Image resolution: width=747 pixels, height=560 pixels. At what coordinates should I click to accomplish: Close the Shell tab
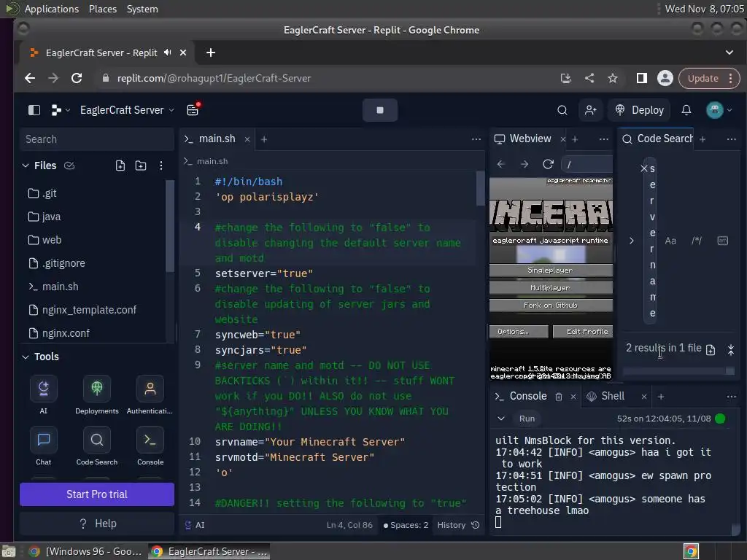click(x=643, y=397)
